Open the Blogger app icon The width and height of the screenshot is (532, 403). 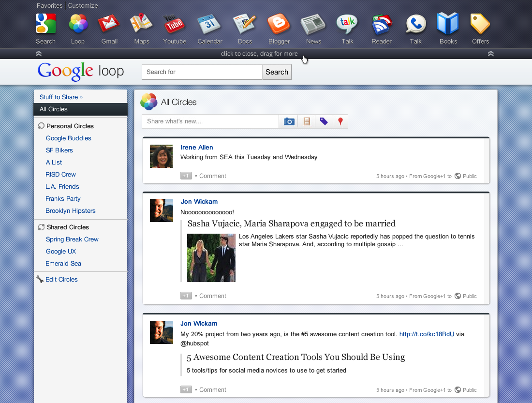(279, 24)
